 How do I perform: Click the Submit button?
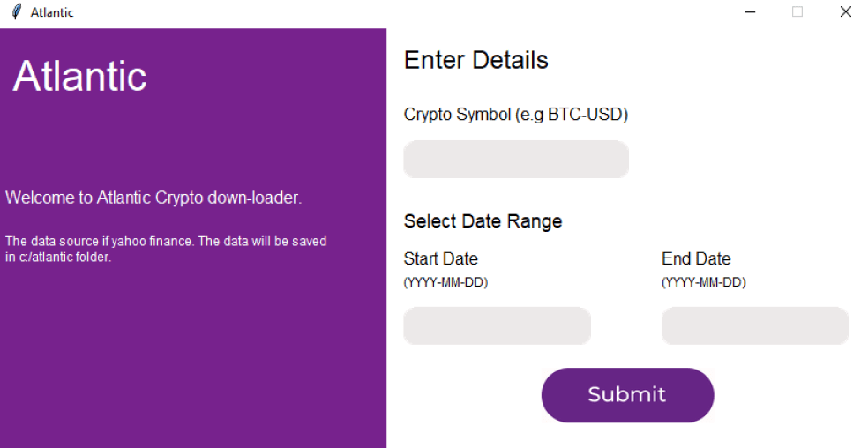627,395
